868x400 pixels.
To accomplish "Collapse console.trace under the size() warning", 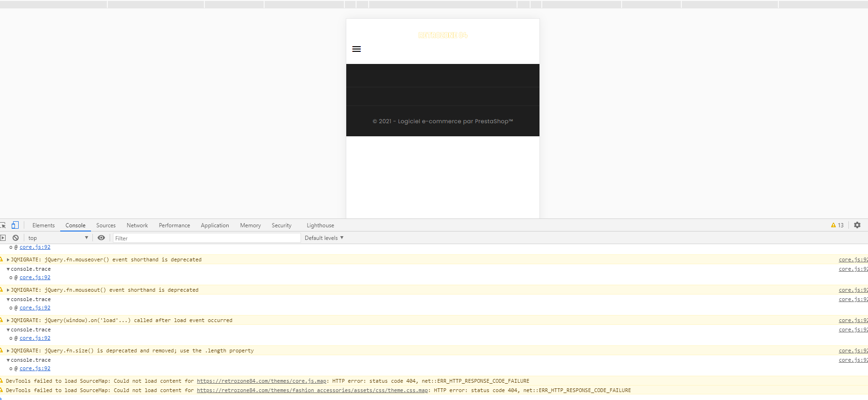I will [x=8, y=360].
